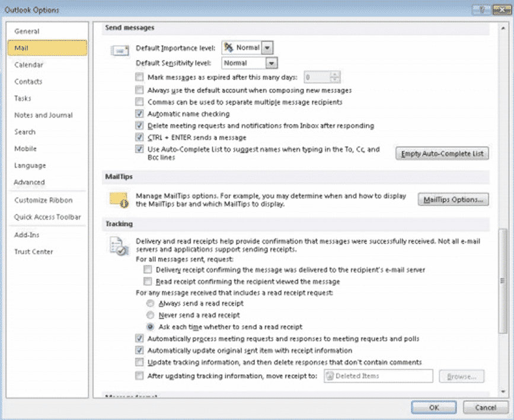The image size is (514, 420).
Task: Open the Calendar options category
Action: pos(47,65)
